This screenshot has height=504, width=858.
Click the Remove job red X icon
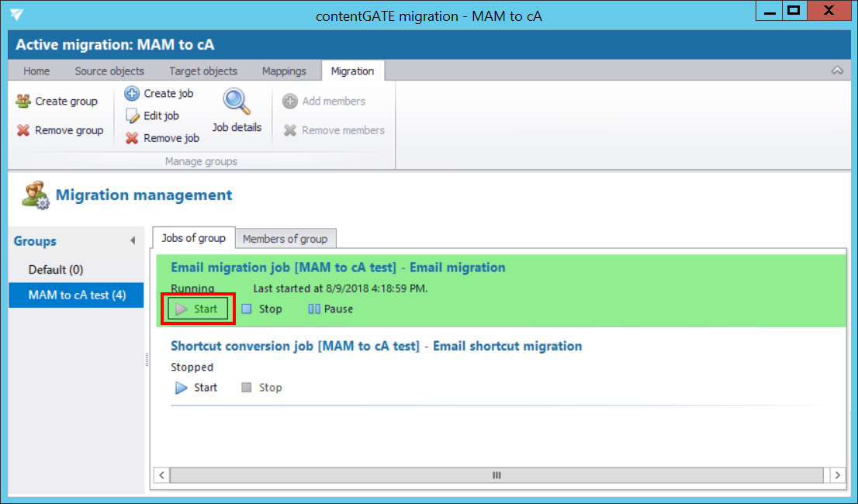pos(132,138)
